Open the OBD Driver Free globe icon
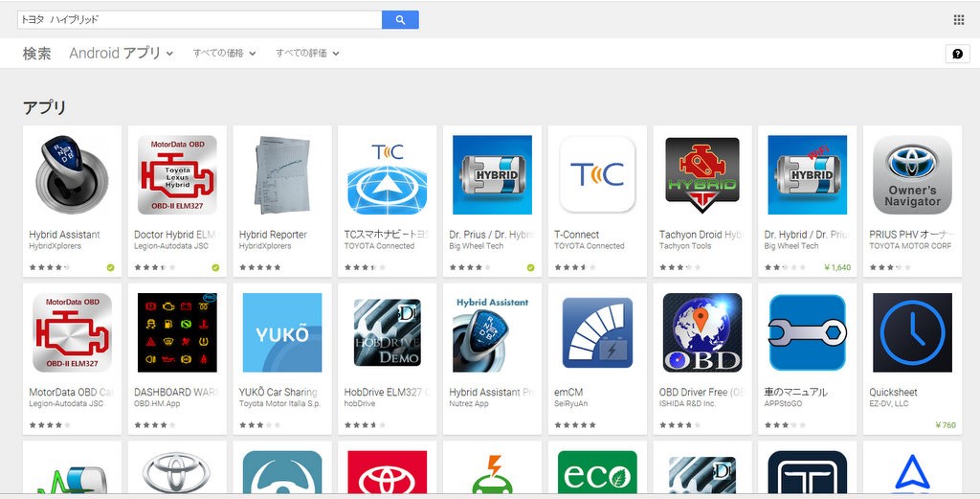Screen dimensions: 980x499 pos(702,332)
